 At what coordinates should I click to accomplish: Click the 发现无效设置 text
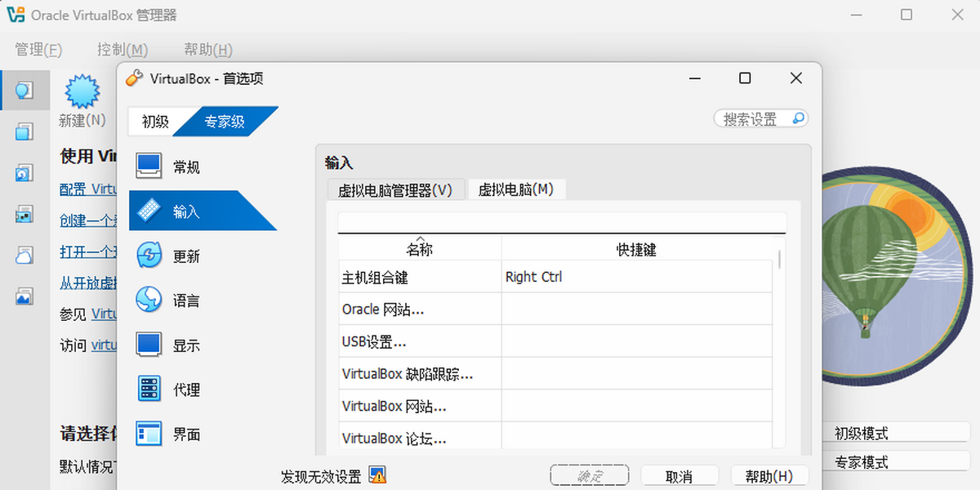click(x=321, y=477)
